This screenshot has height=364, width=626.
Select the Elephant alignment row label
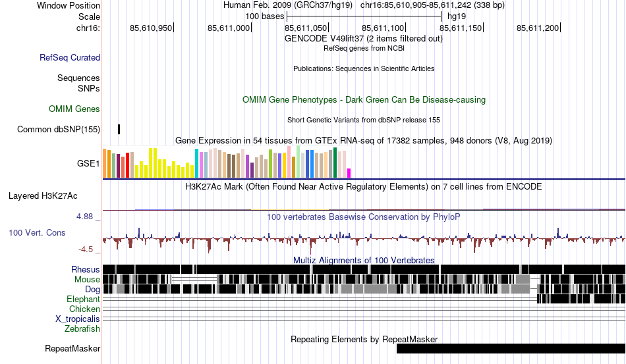(x=84, y=299)
